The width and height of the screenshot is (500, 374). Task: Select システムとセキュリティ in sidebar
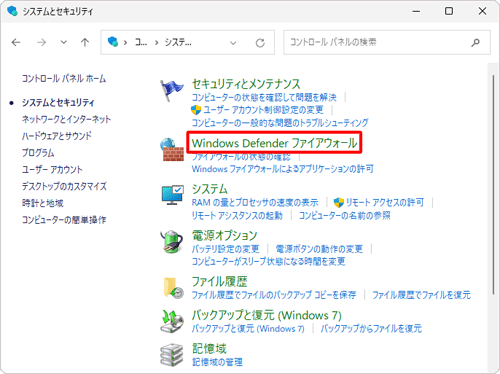58,102
